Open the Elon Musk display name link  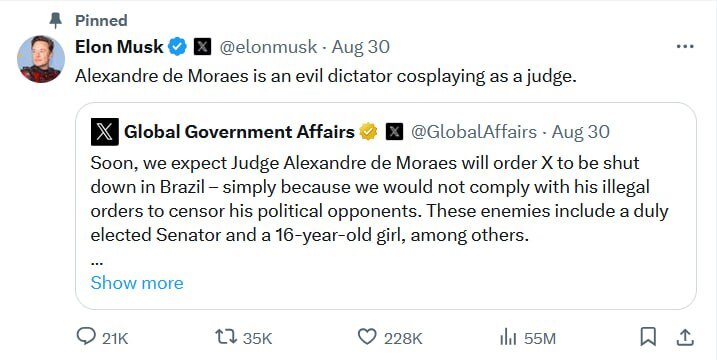click(x=119, y=47)
